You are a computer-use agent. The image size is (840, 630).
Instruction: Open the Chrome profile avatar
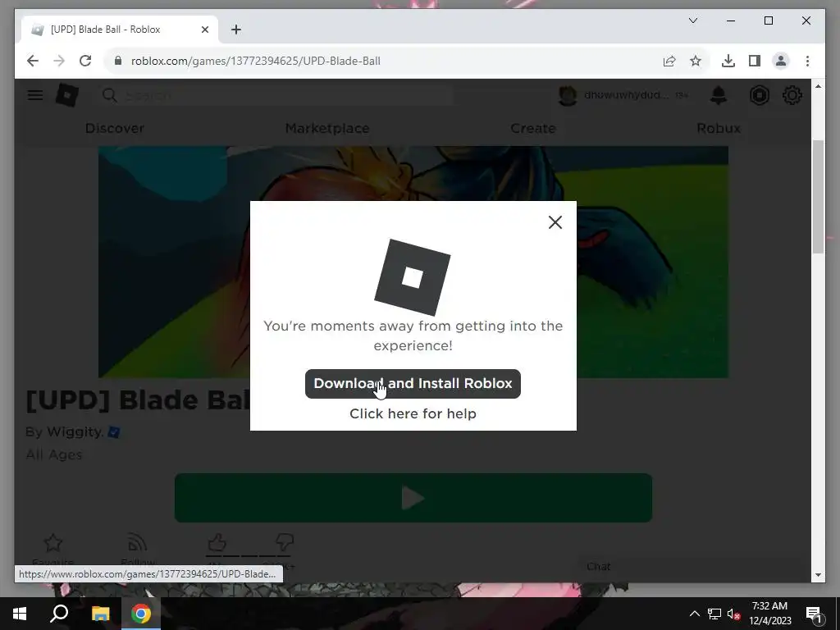[781, 61]
